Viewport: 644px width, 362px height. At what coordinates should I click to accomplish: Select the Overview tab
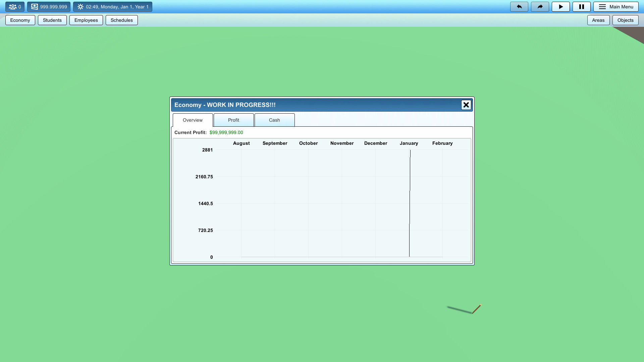[192, 120]
